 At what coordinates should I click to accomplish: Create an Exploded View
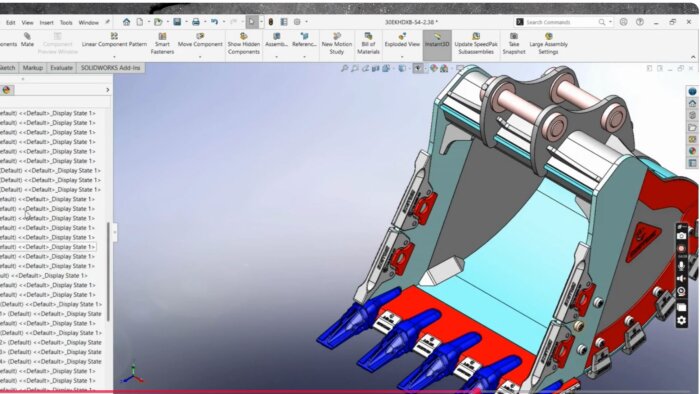coord(402,40)
